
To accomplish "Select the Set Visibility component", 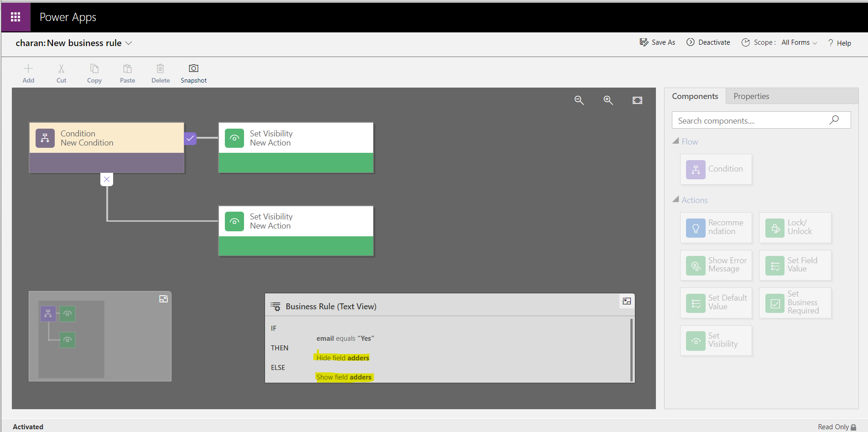I will click(x=716, y=340).
